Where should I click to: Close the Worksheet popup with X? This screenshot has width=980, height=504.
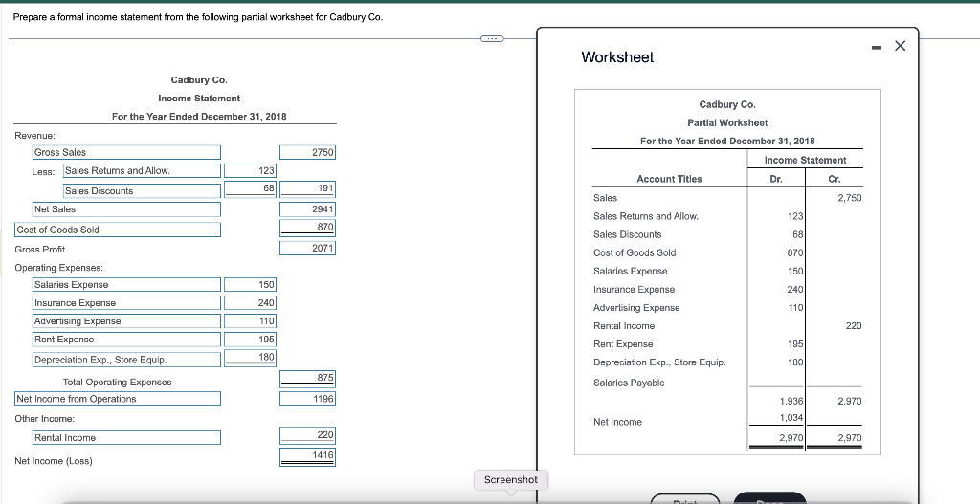tap(900, 46)
